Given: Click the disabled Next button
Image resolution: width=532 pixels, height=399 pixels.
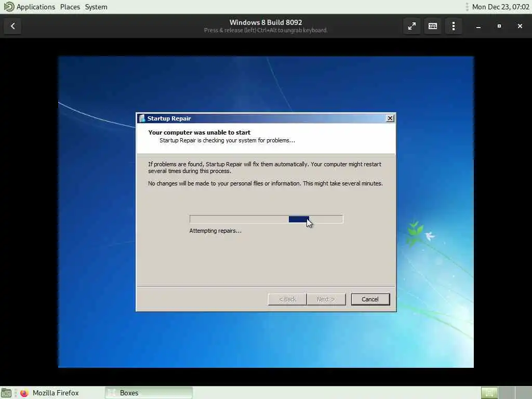Looking at the screenshot, I should click(326, 299).
